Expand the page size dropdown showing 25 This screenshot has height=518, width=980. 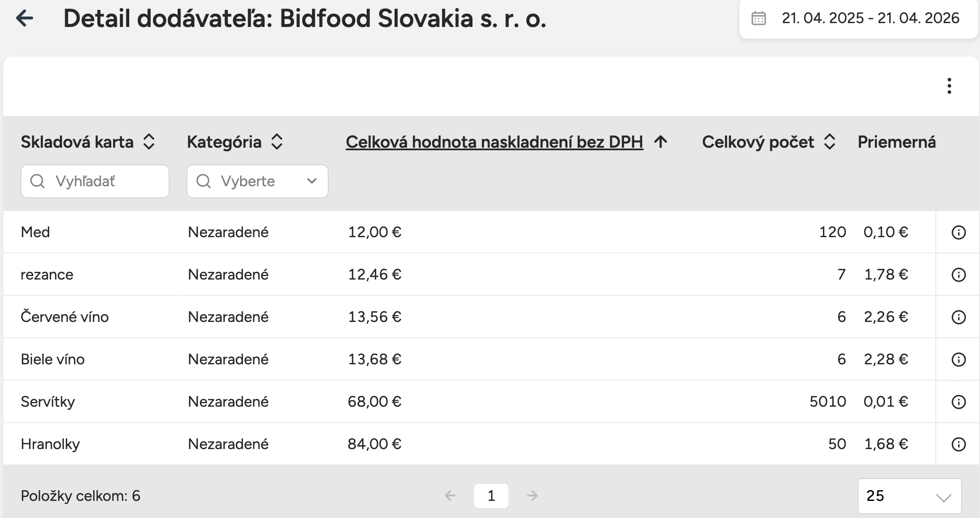tap(909, 496)
